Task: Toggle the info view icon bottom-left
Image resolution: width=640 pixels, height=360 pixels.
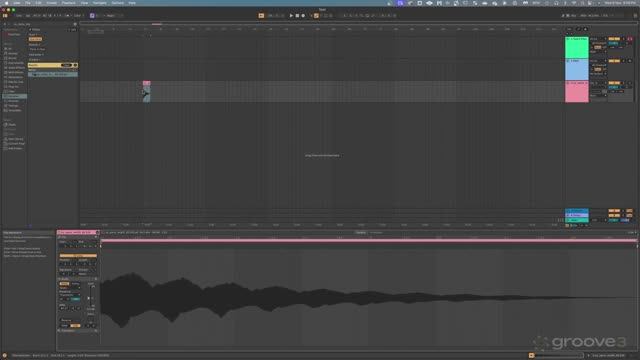Action: 4,356
